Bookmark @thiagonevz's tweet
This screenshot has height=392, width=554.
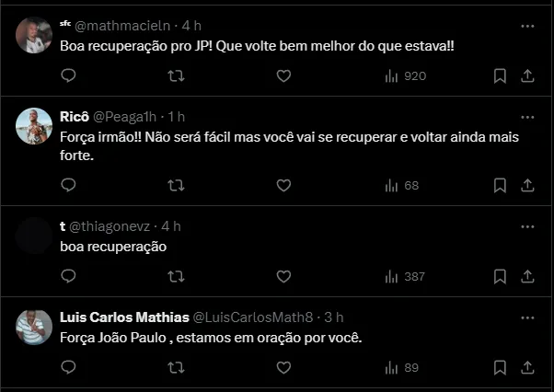500,276
